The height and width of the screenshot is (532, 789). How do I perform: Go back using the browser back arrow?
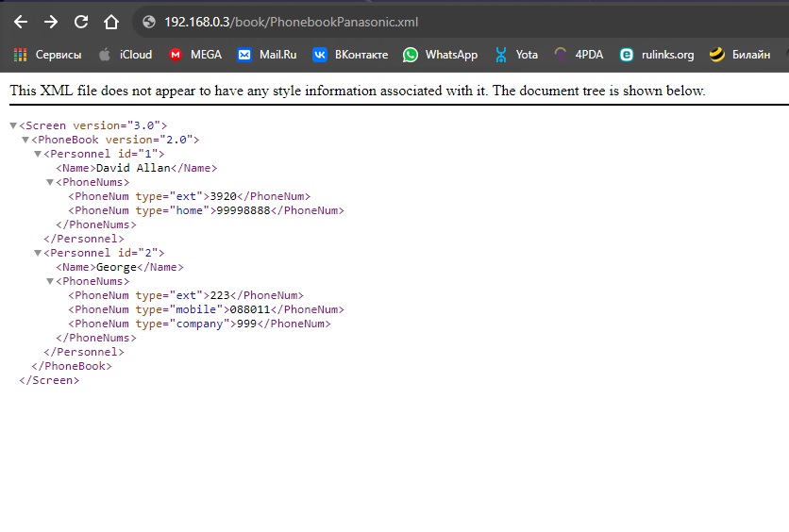[x=21, y=22]
